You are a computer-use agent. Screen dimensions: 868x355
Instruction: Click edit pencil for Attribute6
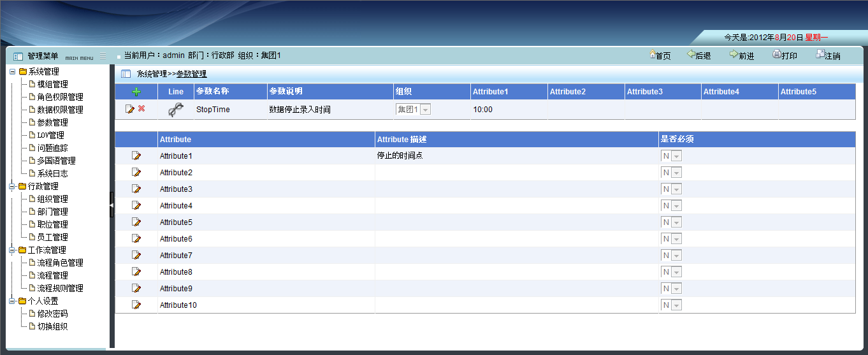(x=136, y=238)
